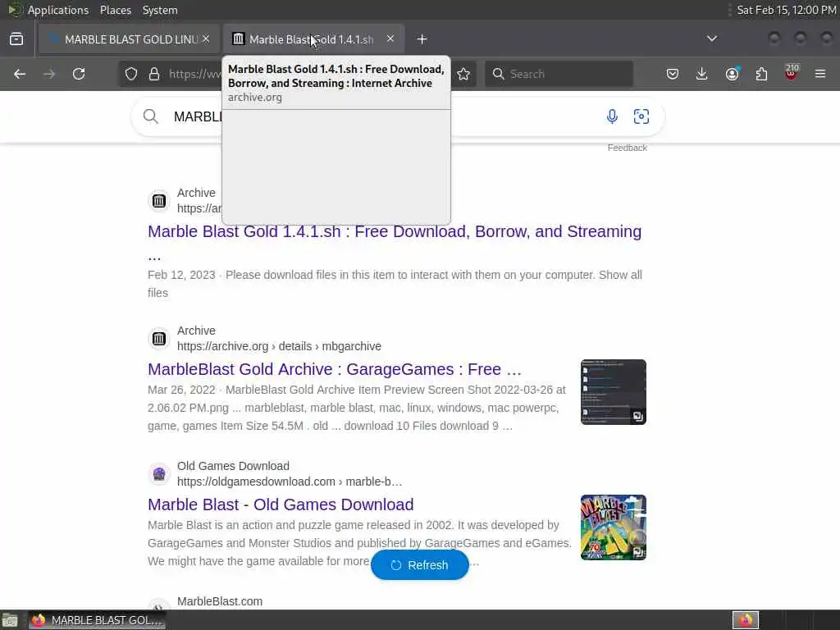
Task: Click the tracking protection shield icon
Action: [131, 74]
